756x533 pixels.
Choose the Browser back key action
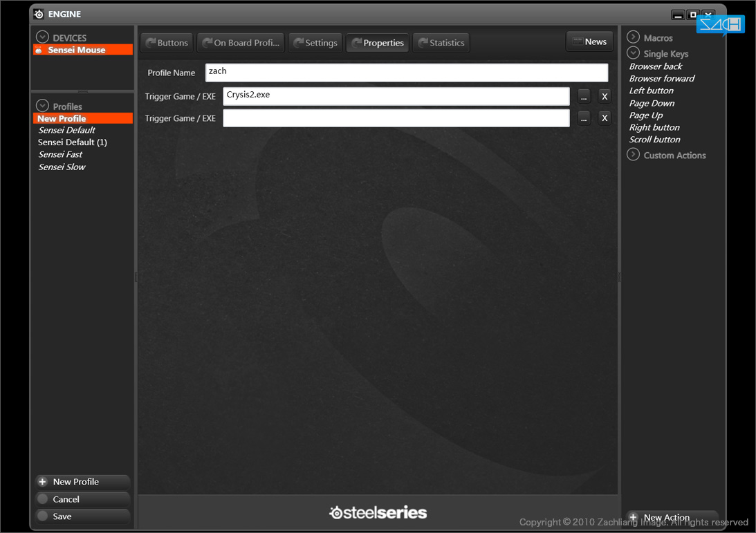tap(655, 66)
